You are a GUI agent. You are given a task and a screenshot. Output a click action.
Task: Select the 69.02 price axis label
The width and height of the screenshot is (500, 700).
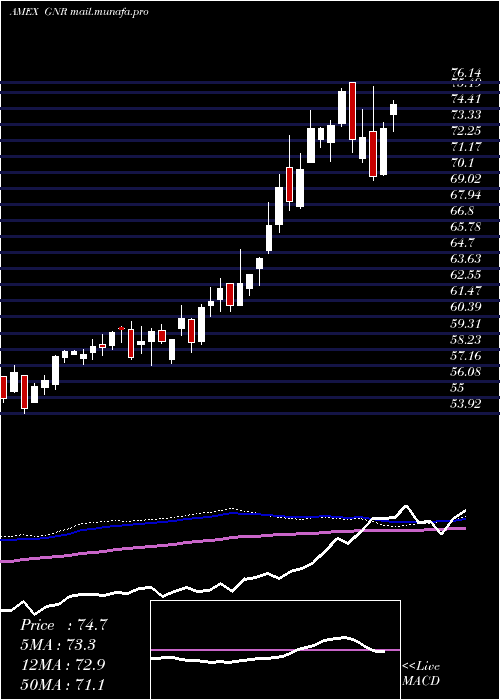coord(467,179)
